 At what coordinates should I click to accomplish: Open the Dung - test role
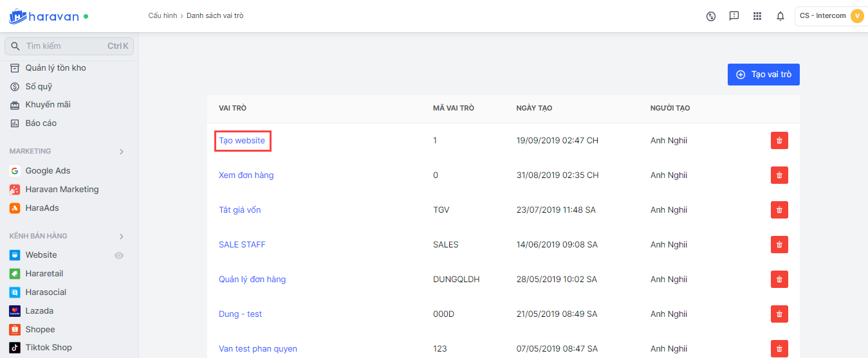pos(241,314)
